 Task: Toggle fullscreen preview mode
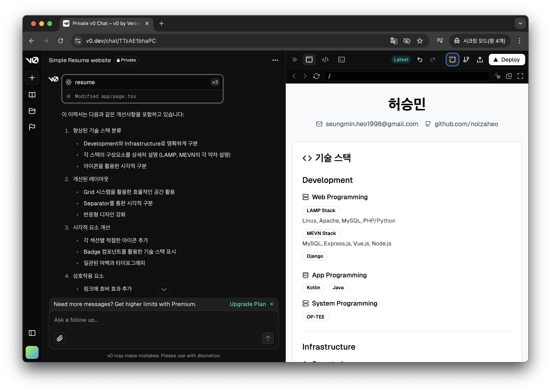click(520, 76)
